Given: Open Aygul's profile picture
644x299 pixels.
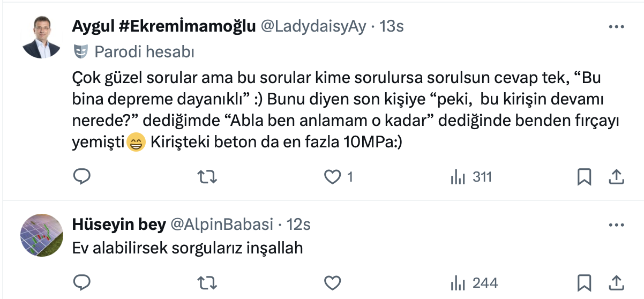Looking at the screenshot, I should [41, 38].
